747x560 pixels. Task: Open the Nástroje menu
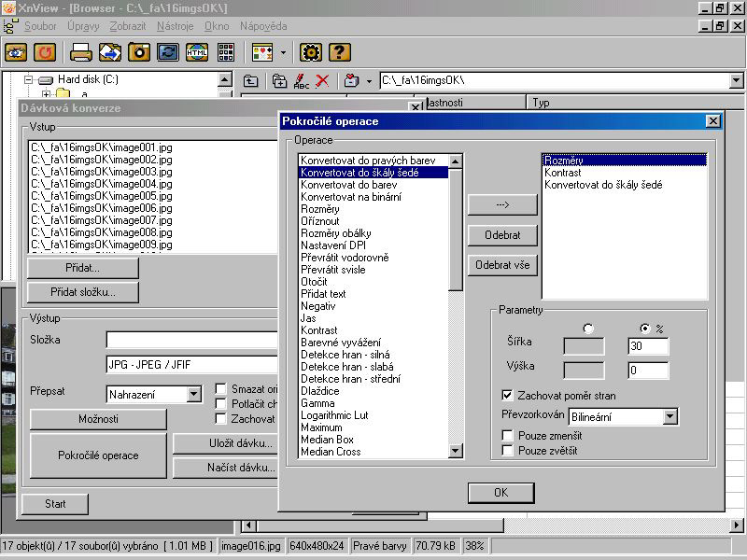coord(175,26)
